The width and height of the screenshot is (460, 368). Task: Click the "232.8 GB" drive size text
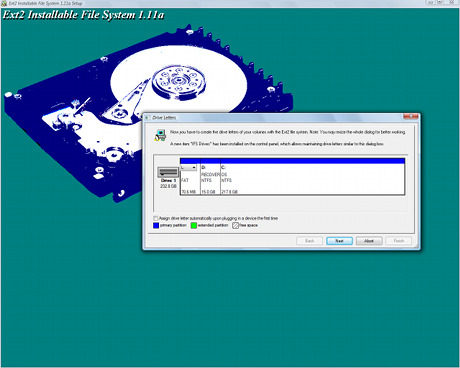click(x=168, y=186)
